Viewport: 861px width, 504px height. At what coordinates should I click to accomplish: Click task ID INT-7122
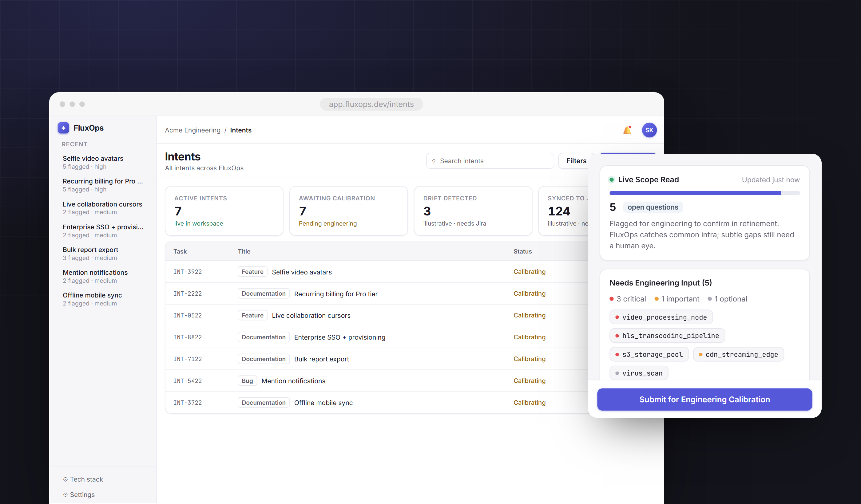[188, 359]
